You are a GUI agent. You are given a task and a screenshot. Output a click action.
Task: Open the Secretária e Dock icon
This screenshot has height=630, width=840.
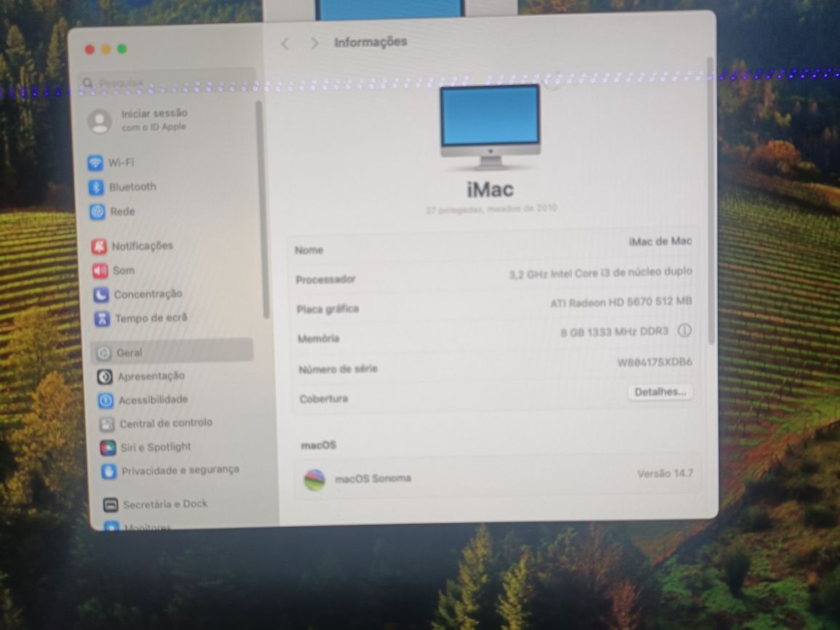[x=111, y=504]
